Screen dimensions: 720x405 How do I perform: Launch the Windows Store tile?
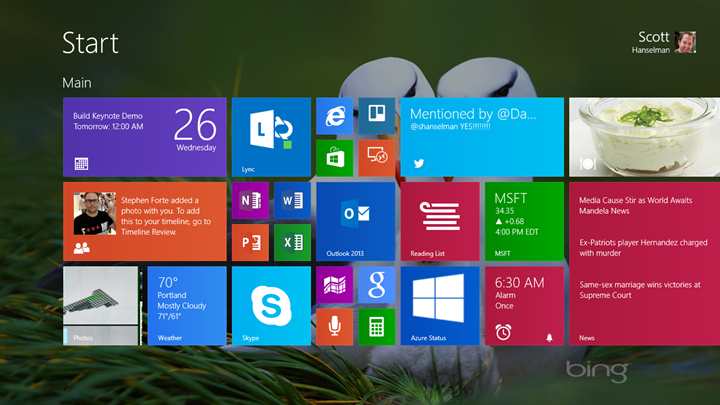coord(334,158)
